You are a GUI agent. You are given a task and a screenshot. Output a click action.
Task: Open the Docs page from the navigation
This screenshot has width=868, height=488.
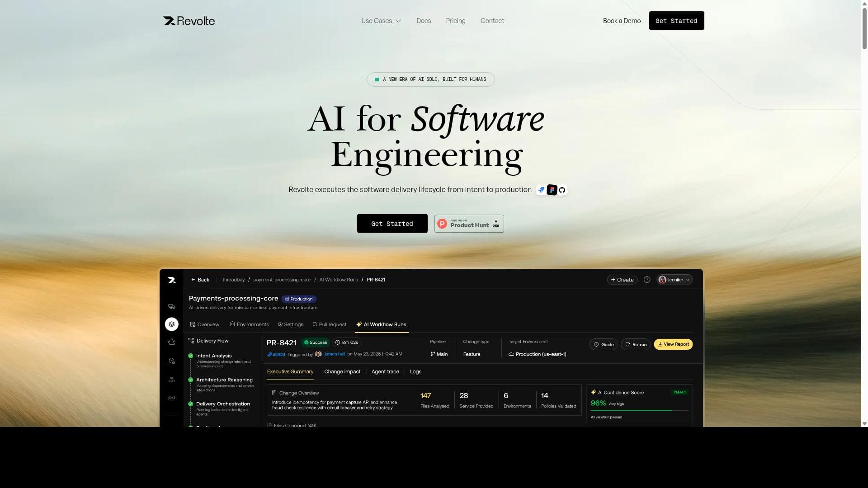[x=424, y=21]
